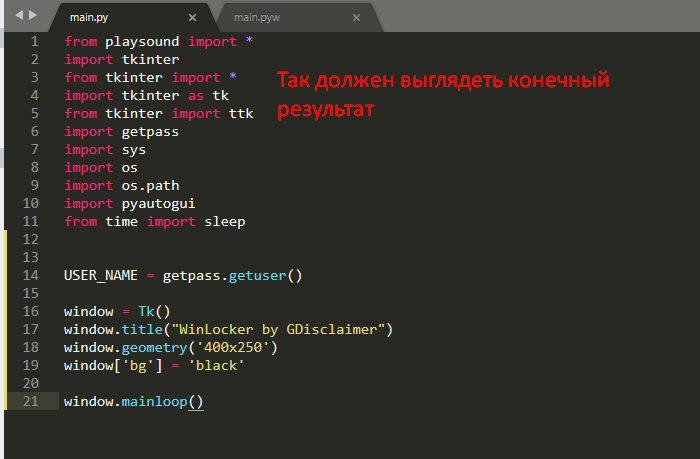Select line number 21 in gutter
The image size is (700, 459).
(x=31, y=401)
